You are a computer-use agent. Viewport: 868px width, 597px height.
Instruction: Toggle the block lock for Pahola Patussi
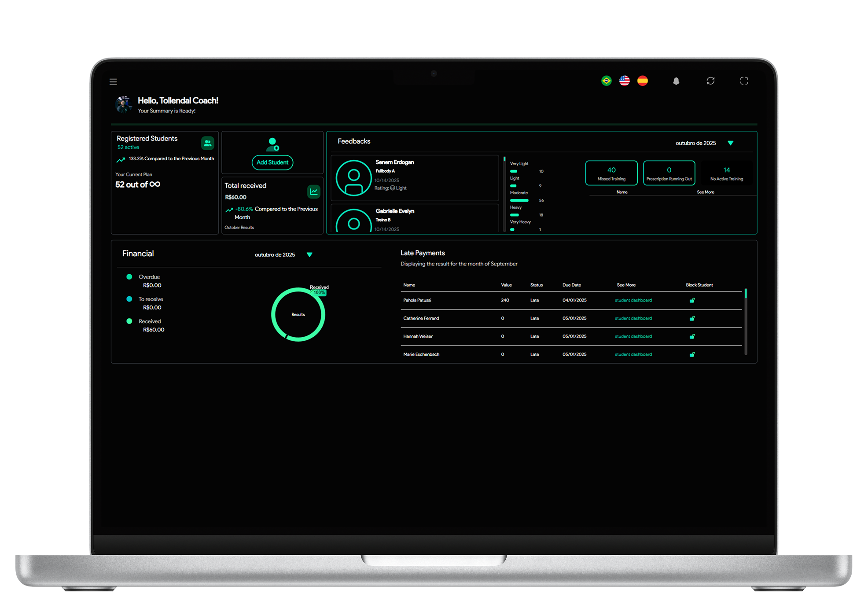tap(692, 300)
